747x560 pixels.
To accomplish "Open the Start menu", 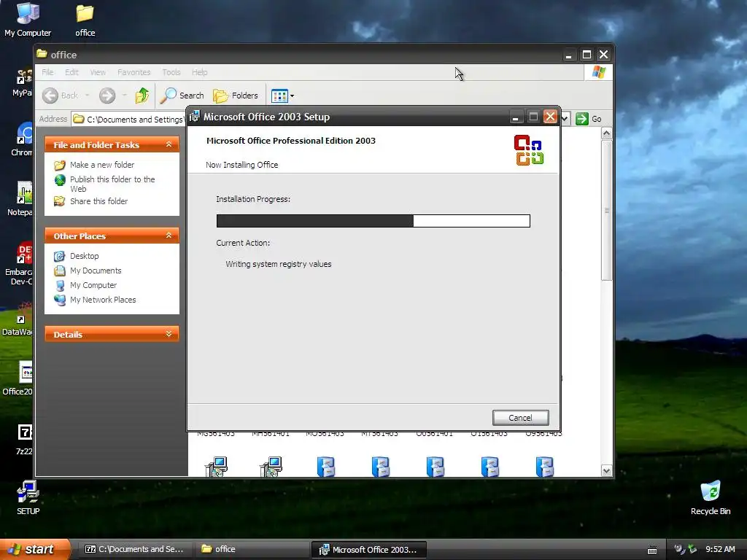I will pos(34,550).
